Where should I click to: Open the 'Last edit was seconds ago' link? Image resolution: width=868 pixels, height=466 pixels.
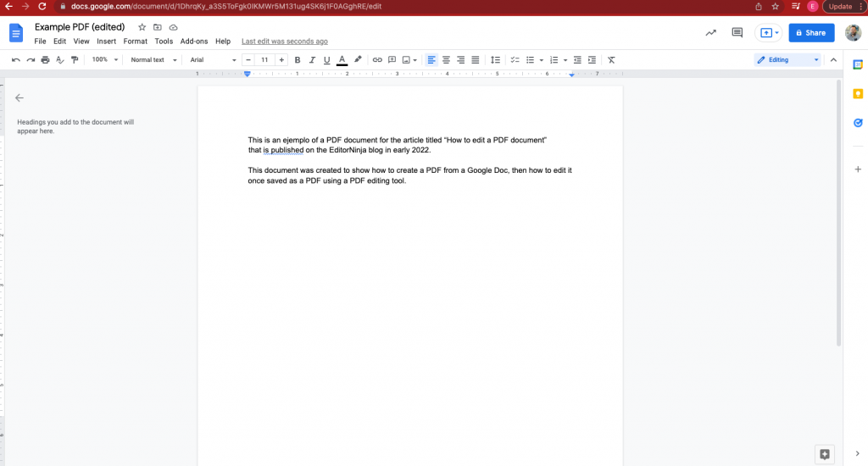[x=285, y=42]
